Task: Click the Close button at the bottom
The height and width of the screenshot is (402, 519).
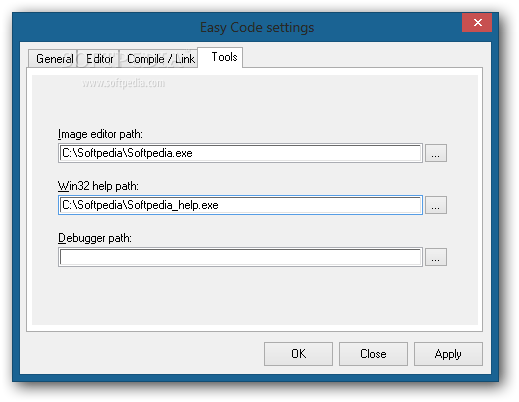Action: pos(373,354)
